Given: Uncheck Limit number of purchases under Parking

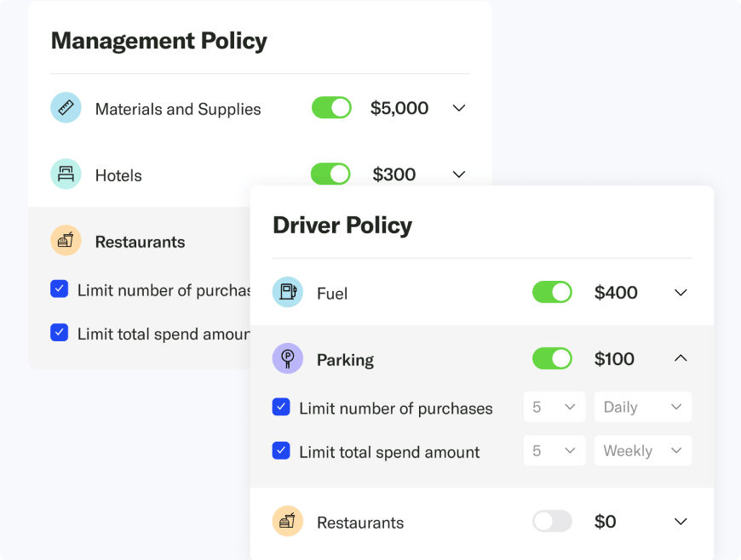Looking at the screenshot, I should (281, 408).
